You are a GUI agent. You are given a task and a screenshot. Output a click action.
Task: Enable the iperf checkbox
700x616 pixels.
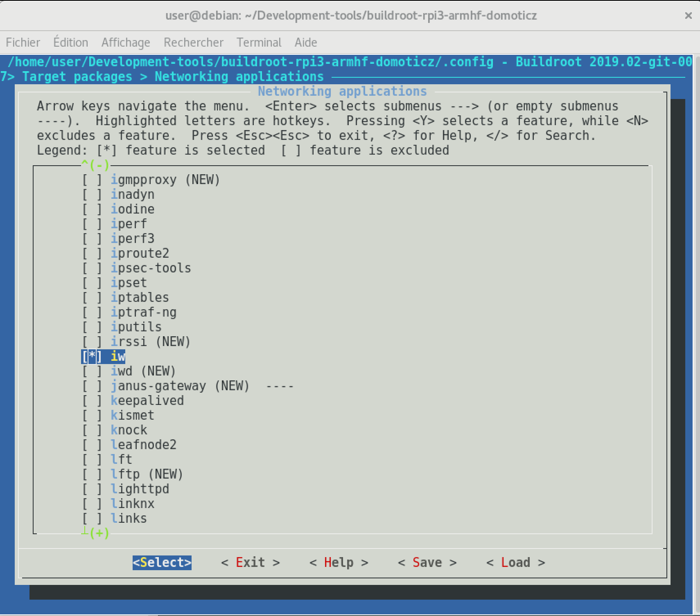(92, 224)
